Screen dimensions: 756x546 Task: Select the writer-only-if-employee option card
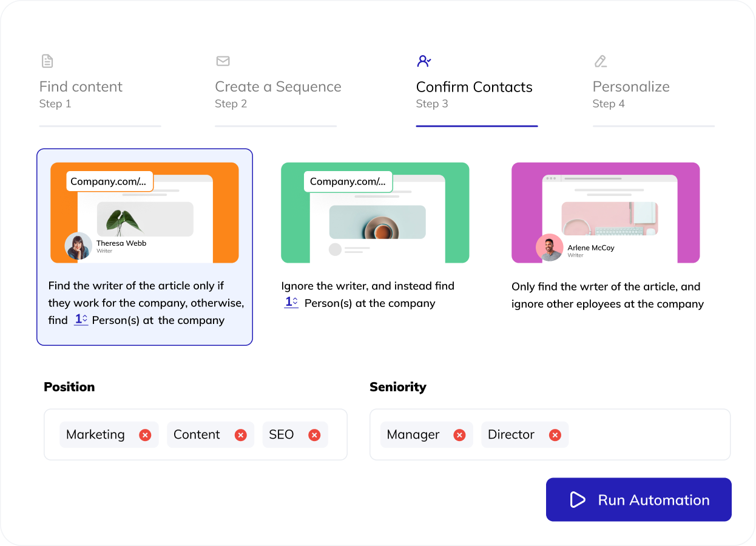click(144, 247)
